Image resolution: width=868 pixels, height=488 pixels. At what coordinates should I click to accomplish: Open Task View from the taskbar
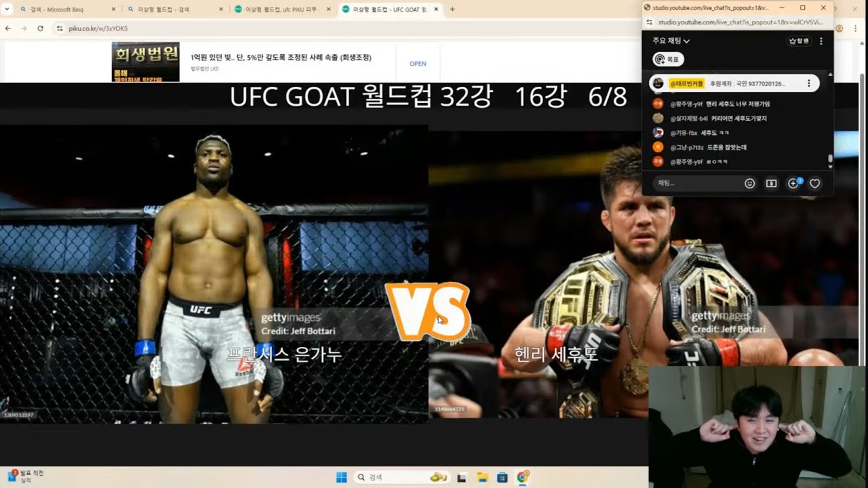point(462,477)
